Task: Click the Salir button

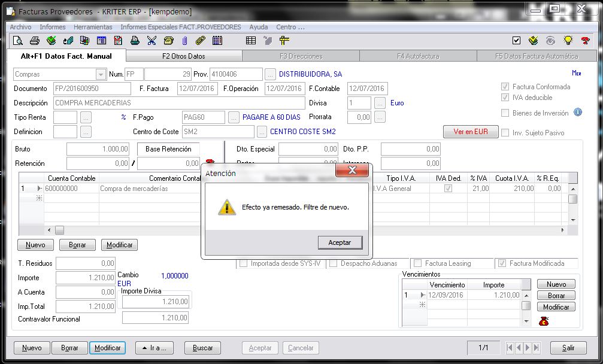Action: pos(568,348)
